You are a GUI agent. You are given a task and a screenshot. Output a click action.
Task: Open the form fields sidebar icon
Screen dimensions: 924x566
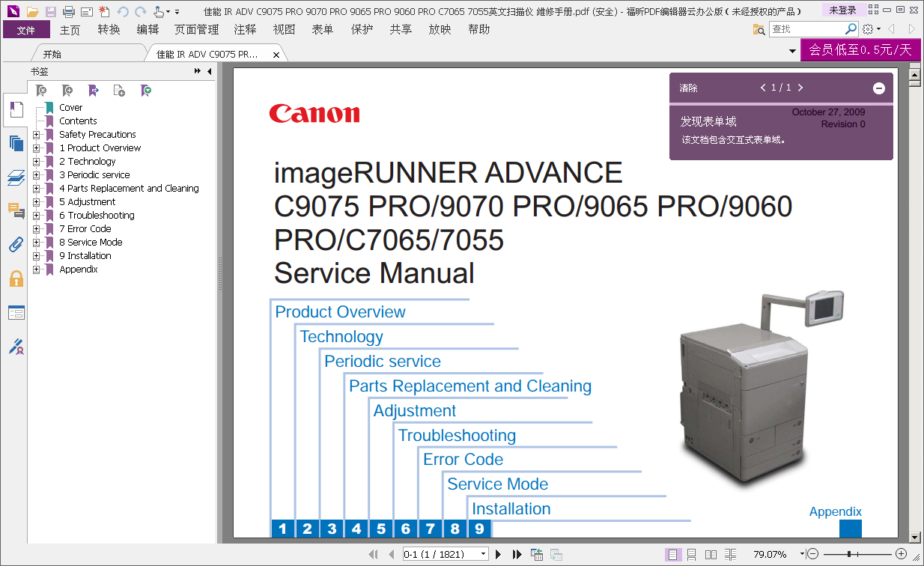point(16,312)
